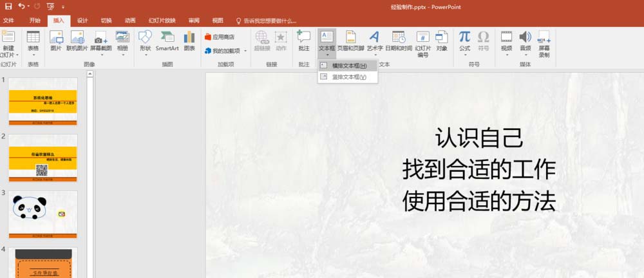Open the 音频 audio dropdown
Screen dimensions: 644x278
click(x=526, y=43)
